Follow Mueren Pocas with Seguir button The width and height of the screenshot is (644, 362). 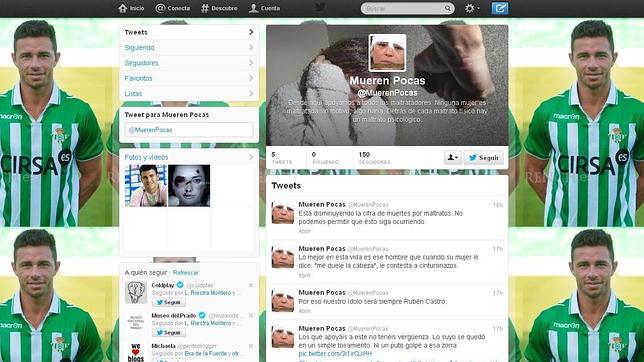[484, 157]
